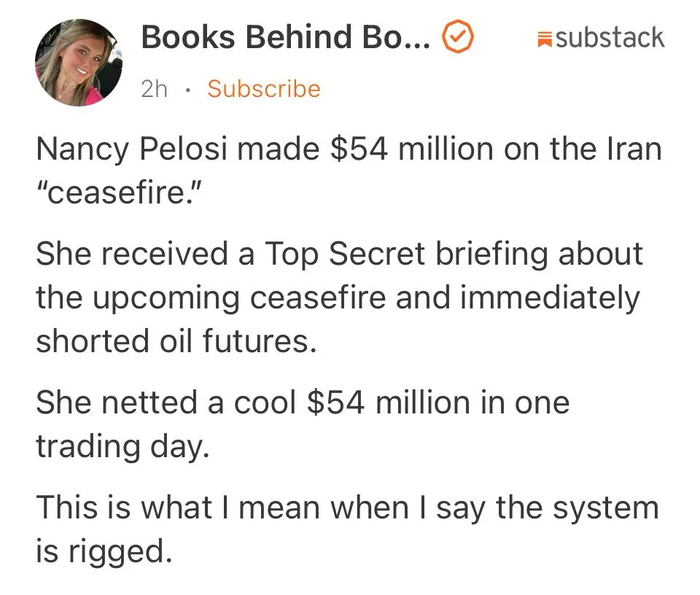The width and height of the screenshot is (700, 595).
Task: Click the phrase 'trading day' in the post
Action: pos(122,446)
